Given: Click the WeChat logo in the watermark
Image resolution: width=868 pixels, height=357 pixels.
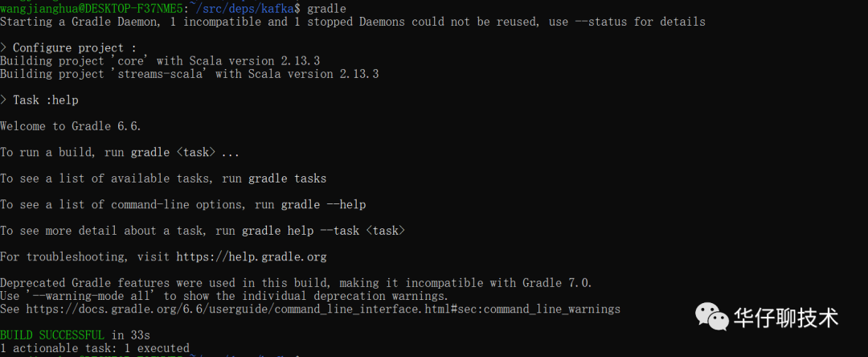Looking at the screenshot, I should pos(710,316).
